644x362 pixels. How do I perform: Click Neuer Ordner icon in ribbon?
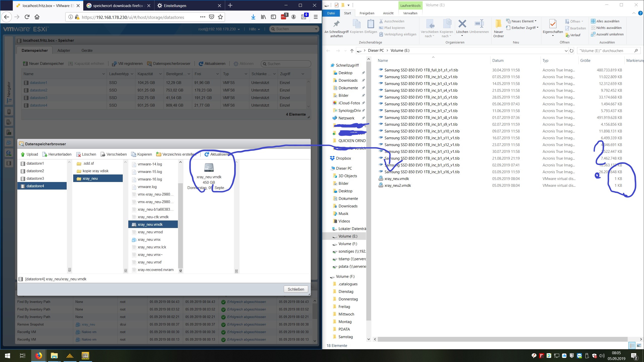(x=498, y=24)
